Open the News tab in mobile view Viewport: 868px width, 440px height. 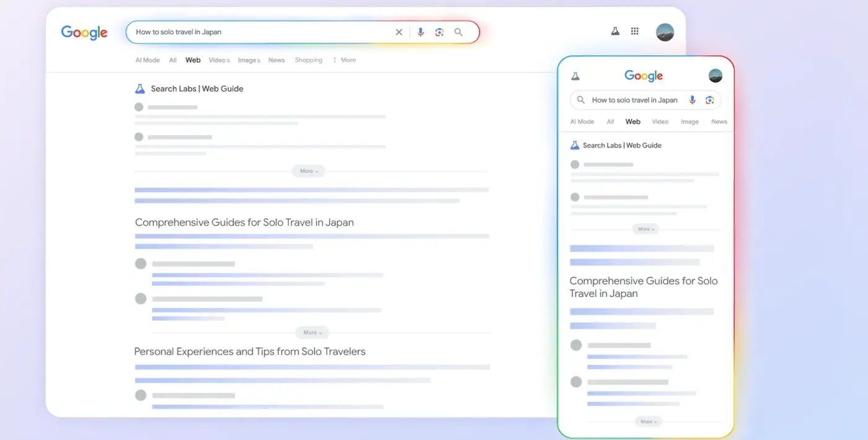719,121
